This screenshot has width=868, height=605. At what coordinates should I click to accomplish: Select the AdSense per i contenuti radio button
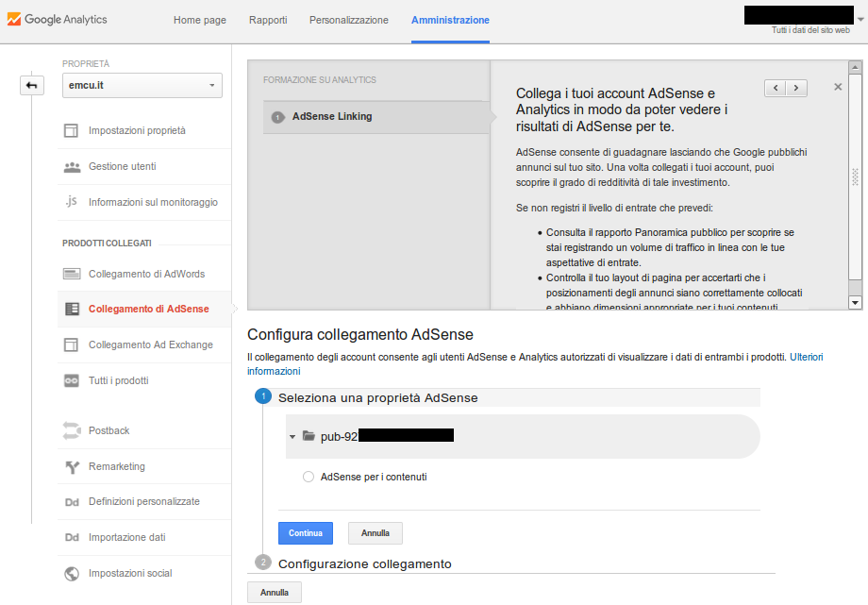(x=309, y=477)
